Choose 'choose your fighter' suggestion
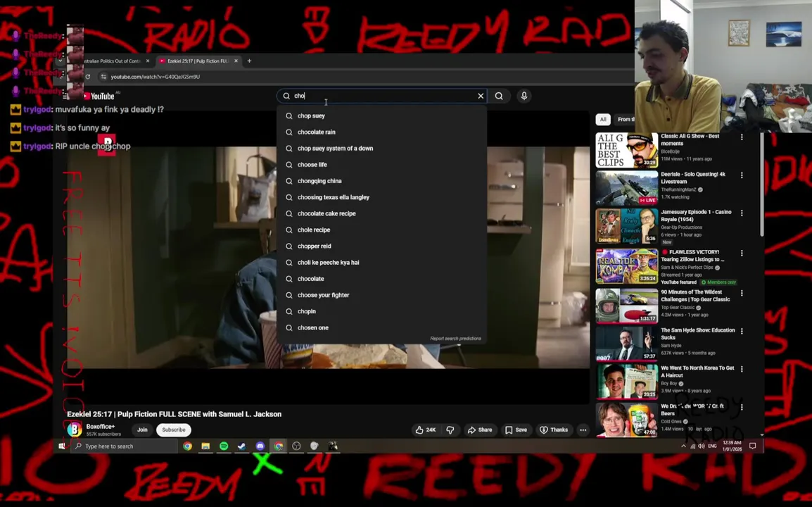This screenshot has width=812, height=507. (x=382, y=295)
